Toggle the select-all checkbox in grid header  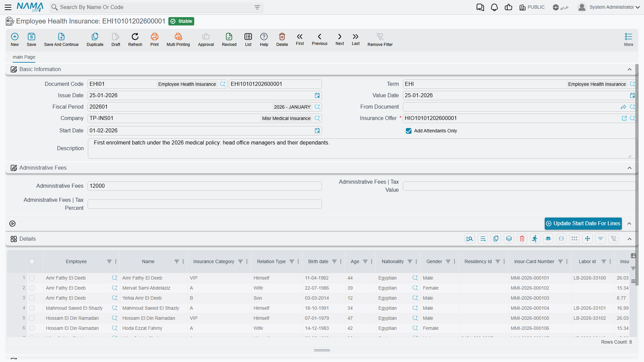(x=32, y=261)
